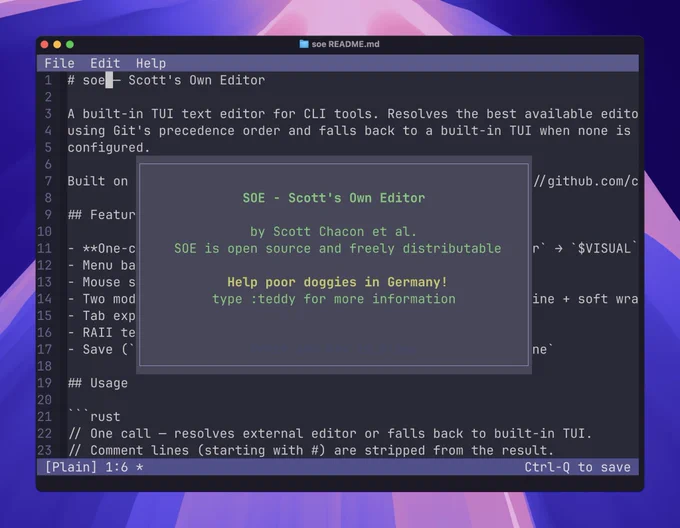The image size is (680, 528).
Task: Click '## Usage' heading on line 19
Action: click(x=98, y=383)
